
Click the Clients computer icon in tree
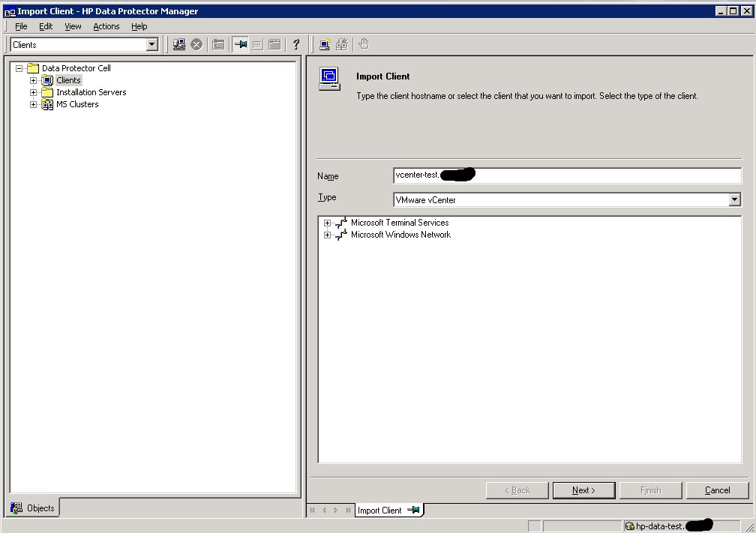click(47, 80)
